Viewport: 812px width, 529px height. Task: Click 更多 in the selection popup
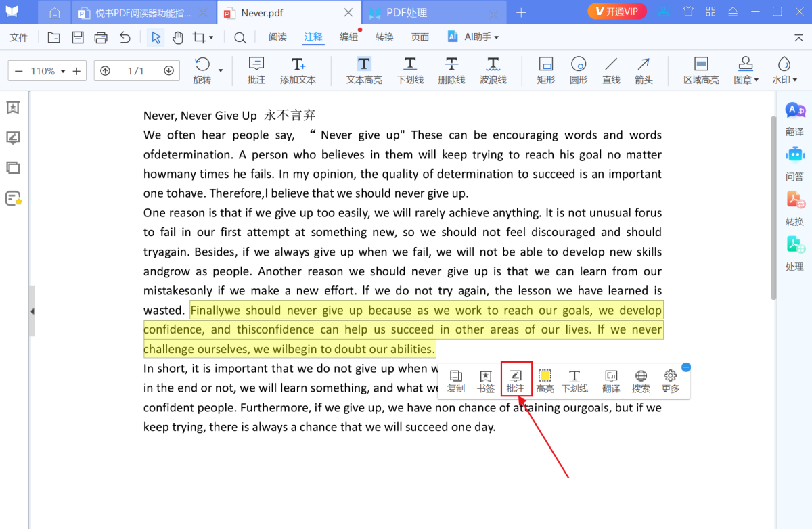click(x=671, y=381)
